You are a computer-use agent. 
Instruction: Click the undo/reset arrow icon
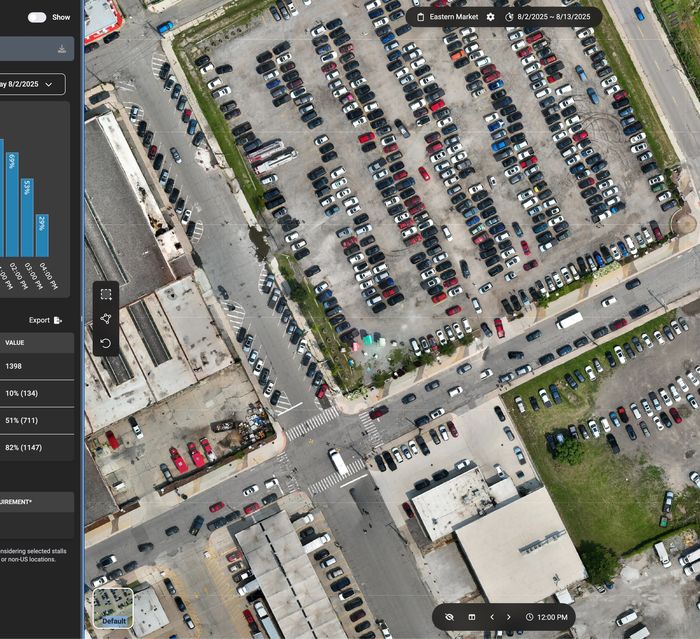click(x=106, y=343)
